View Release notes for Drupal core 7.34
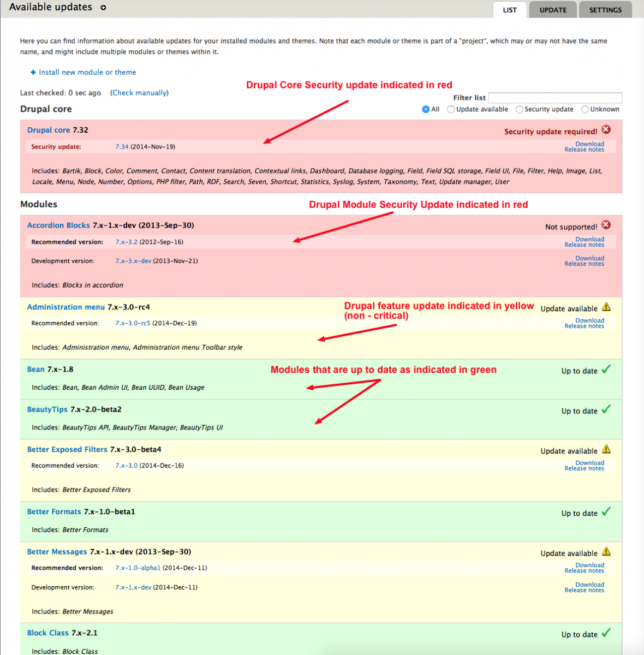The image size is (644, 655). 584,150
